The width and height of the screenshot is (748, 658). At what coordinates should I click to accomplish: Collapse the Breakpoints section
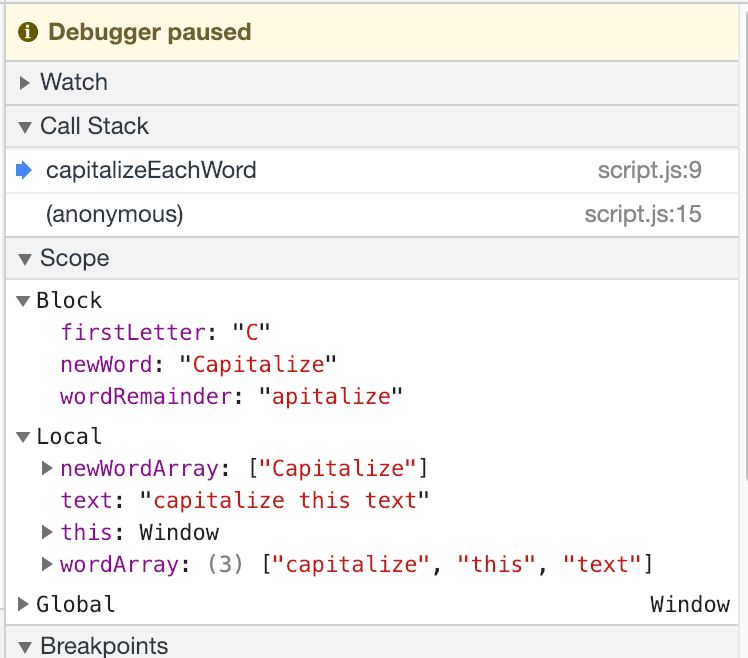coord(25,648)
